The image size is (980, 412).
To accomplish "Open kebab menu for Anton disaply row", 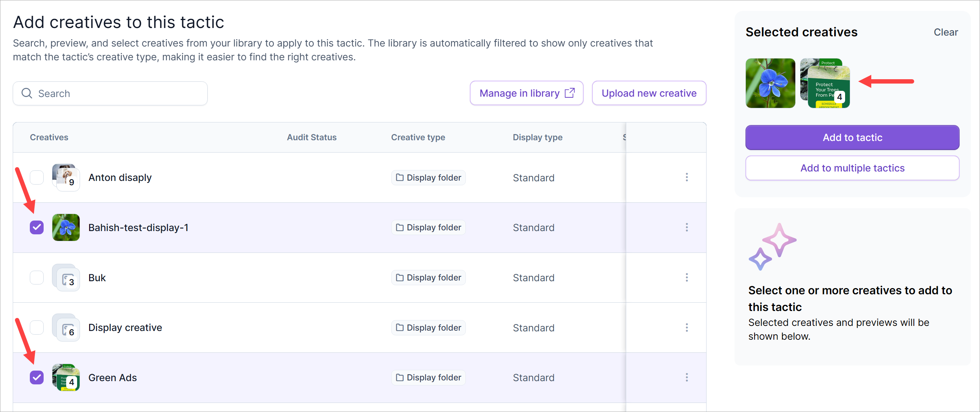I will (x=686, y=177).
